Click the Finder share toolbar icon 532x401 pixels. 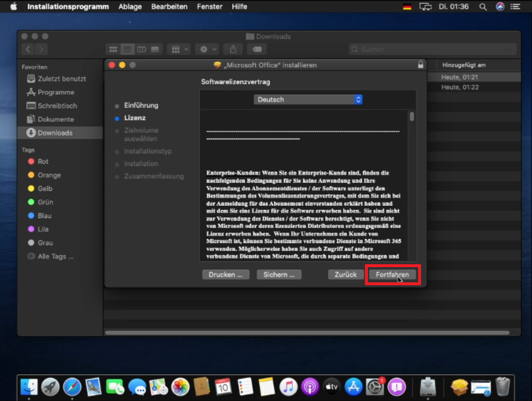[233, 50]
